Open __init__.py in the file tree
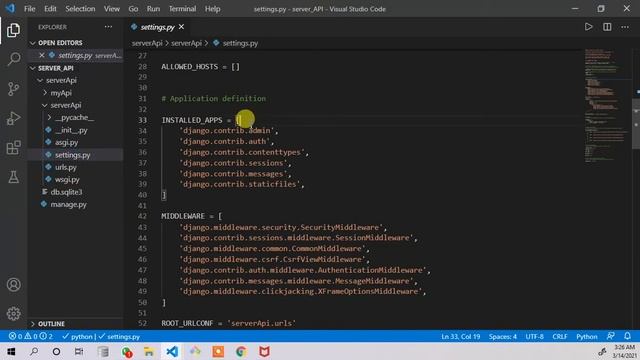640x360 pixels. (71, 130)
